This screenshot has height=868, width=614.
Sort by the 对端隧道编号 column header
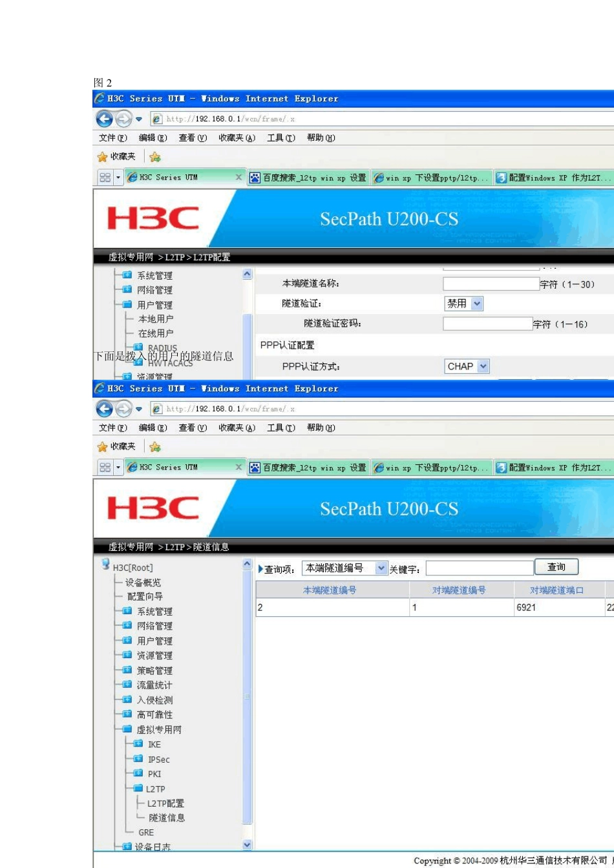(x=459, y=590)
